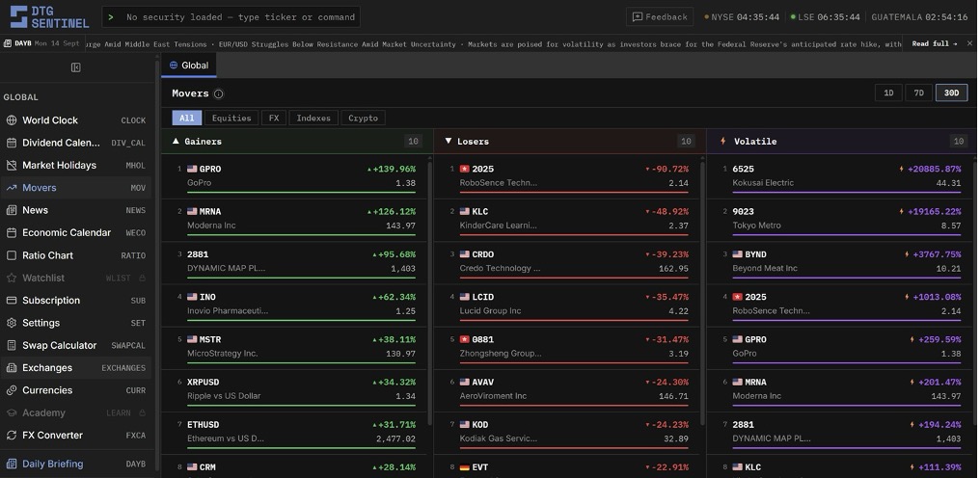Click the Market Holidays calendar icon
This screenshot has height=478, width=980.
(12, 165)
